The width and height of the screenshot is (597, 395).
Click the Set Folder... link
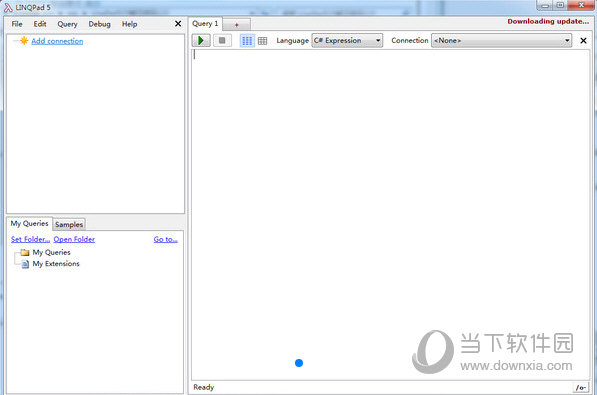(30, 239)
